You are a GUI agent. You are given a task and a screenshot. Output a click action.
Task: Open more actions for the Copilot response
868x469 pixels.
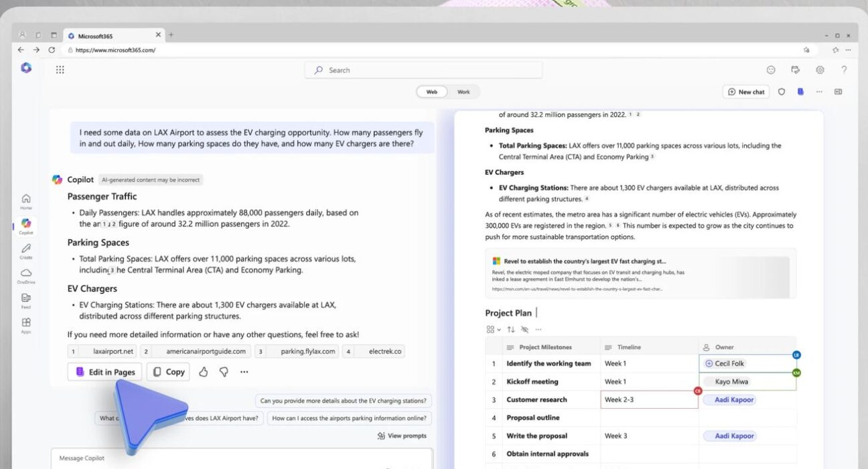[x=244, y=372]
